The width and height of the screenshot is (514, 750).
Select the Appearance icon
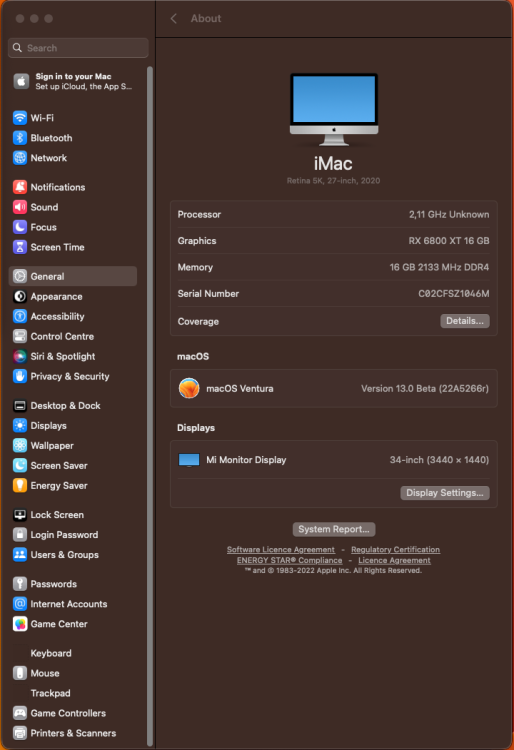[20, 297]
